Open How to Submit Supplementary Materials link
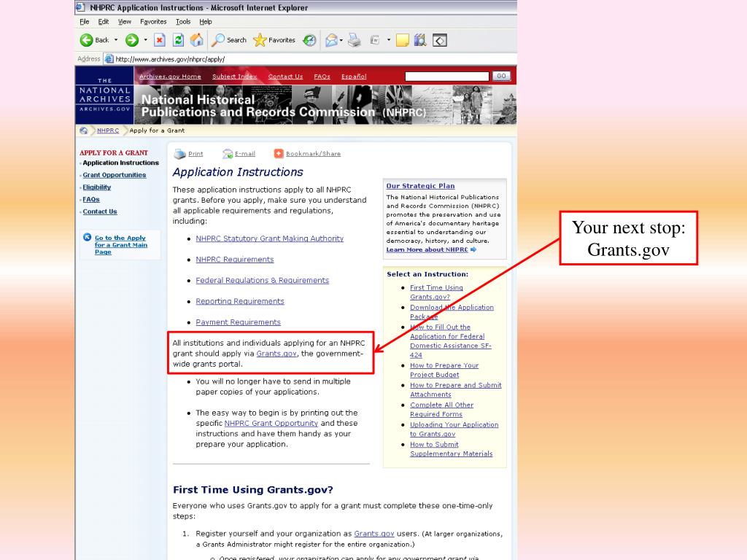Image resolution: width=747 pixels, height=560 pixels. click(x=451, y=449)
